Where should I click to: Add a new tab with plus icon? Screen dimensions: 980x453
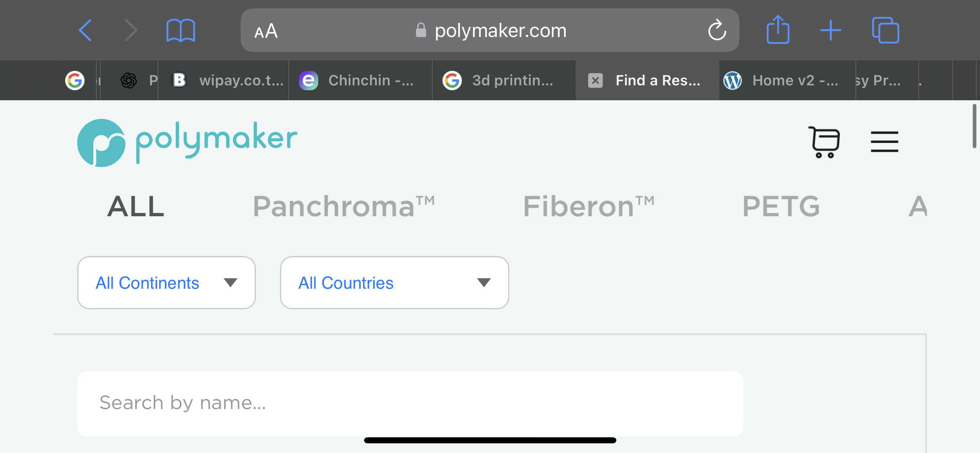click(831, 30)
